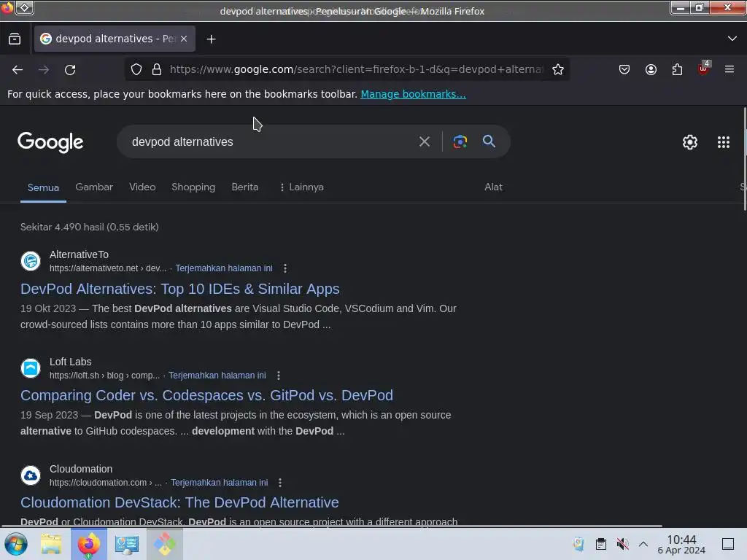
Task: Open more options for AlternativeTo result
Action: click(x=285, y=268)
